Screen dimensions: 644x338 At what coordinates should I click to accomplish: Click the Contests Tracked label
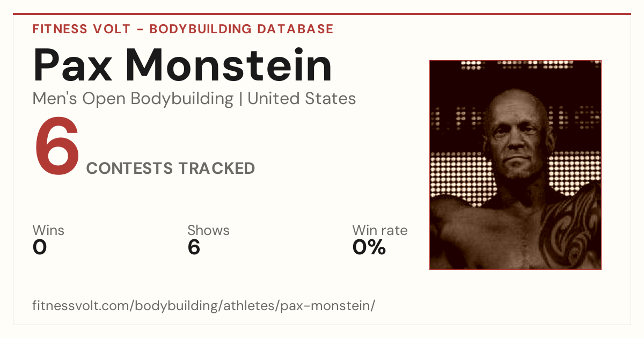(x=171, y=168)
